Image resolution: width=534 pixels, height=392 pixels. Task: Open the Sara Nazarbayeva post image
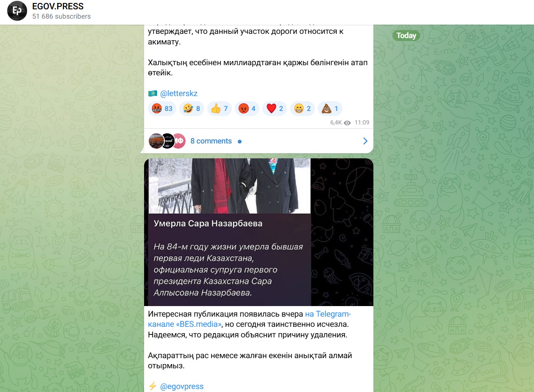tap(259, 232)
